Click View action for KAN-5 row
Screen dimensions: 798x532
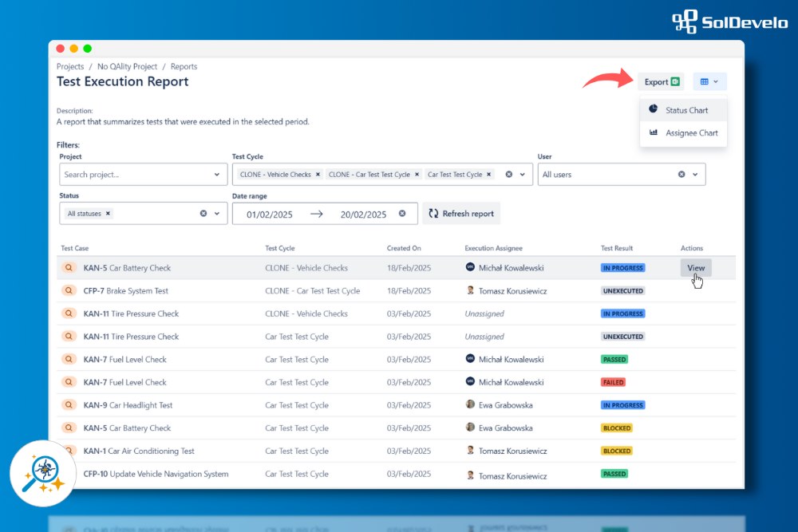coord(696,268)
